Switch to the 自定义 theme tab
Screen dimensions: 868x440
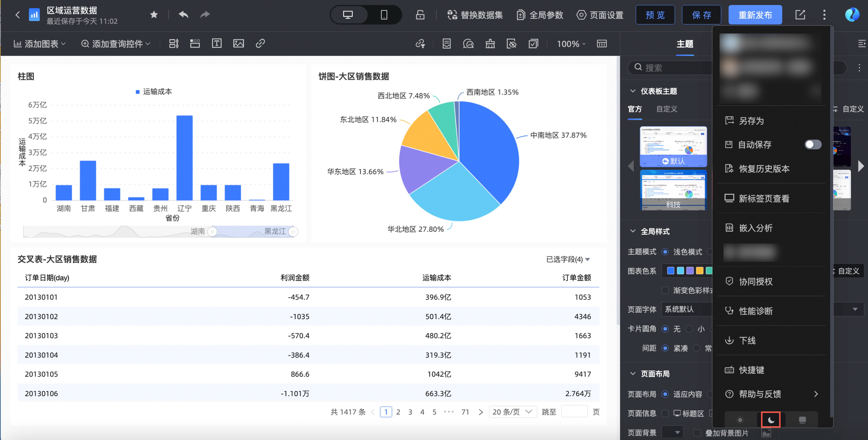click(667, 109)
